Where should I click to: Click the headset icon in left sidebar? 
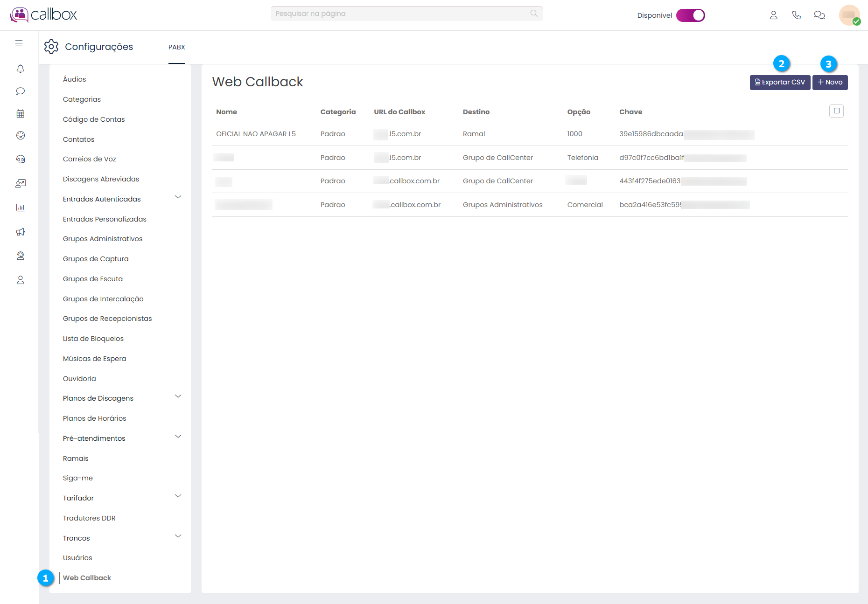coord(20,160)
